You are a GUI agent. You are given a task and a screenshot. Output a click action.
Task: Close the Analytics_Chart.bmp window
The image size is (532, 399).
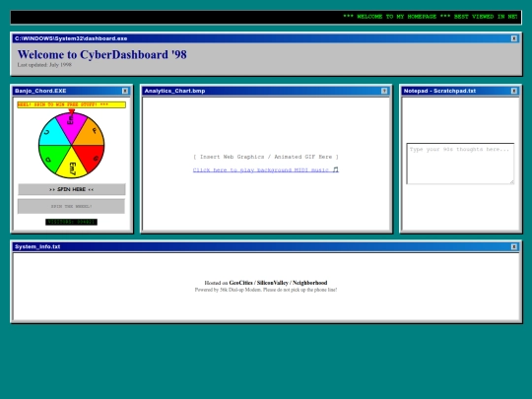(384, 91)
